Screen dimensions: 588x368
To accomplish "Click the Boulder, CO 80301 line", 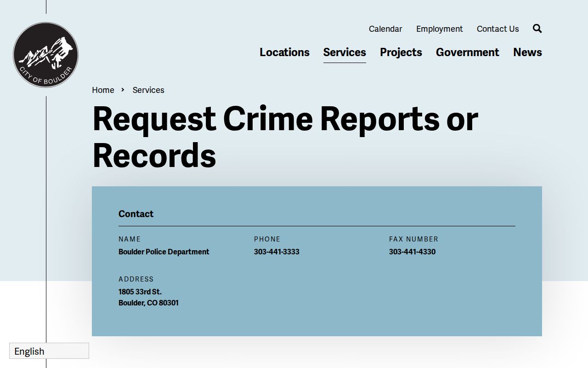I will pyautogui.click(x=148, y=303).
